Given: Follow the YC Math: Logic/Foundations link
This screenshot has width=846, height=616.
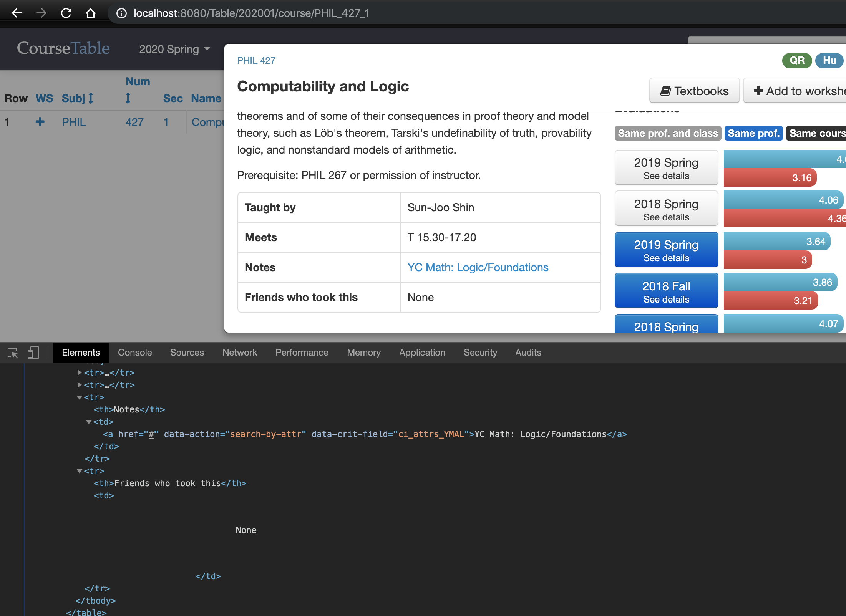Looking at the screenshot, I should click(x=478, y=267).
